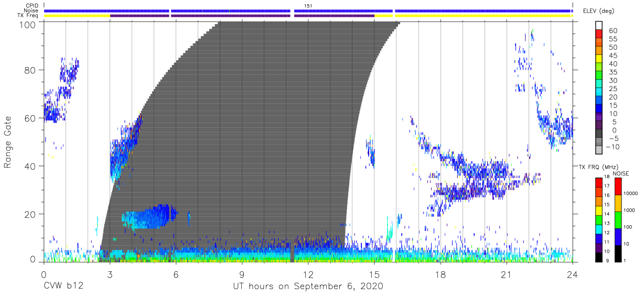Click the red swatch of the elevation colorbar
Viewport: 644px width, 297px height.
coord(598,33)
